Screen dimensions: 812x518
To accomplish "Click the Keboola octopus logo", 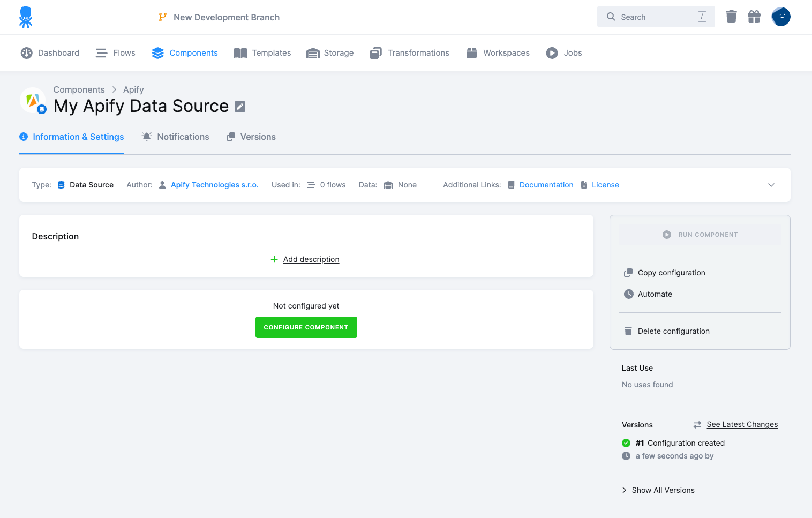I will click(25, 17).
